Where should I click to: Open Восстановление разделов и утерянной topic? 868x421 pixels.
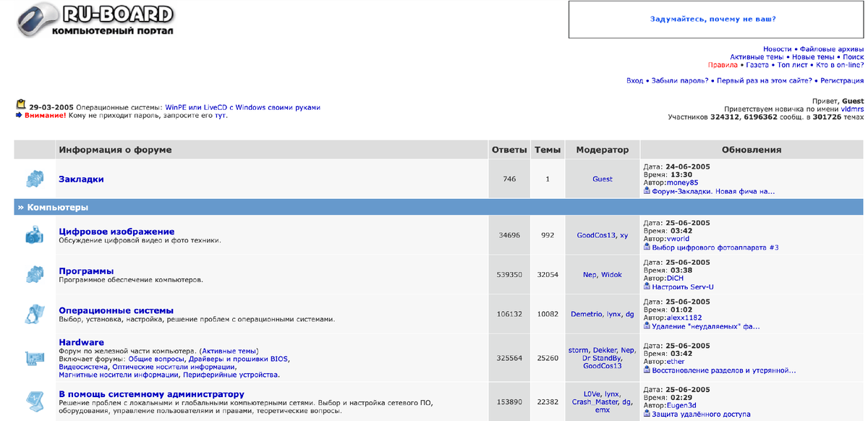[724, 371]
